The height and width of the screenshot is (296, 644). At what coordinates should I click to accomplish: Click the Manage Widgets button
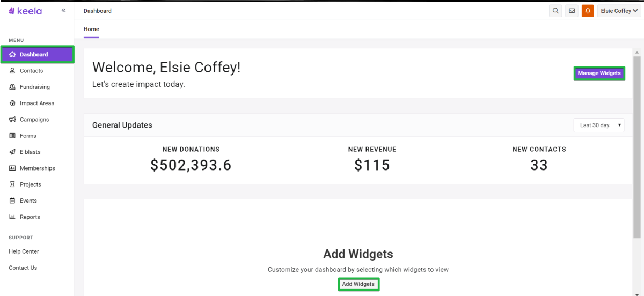point(599,73)
